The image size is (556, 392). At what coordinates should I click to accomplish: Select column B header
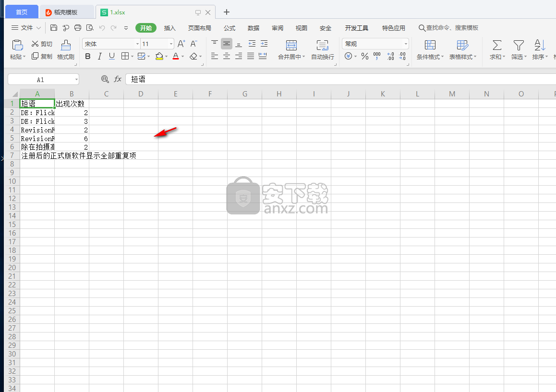coord(72,94)
